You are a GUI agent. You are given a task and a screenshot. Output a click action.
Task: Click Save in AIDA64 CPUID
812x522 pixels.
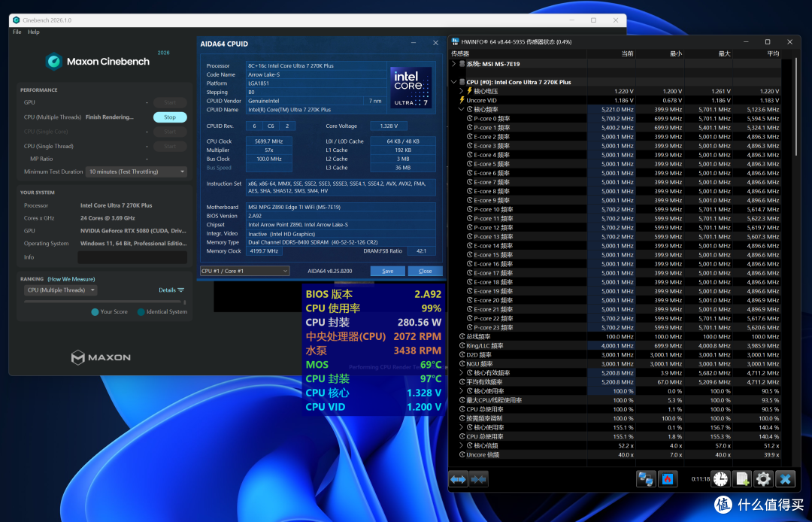[x=387, y=271]
